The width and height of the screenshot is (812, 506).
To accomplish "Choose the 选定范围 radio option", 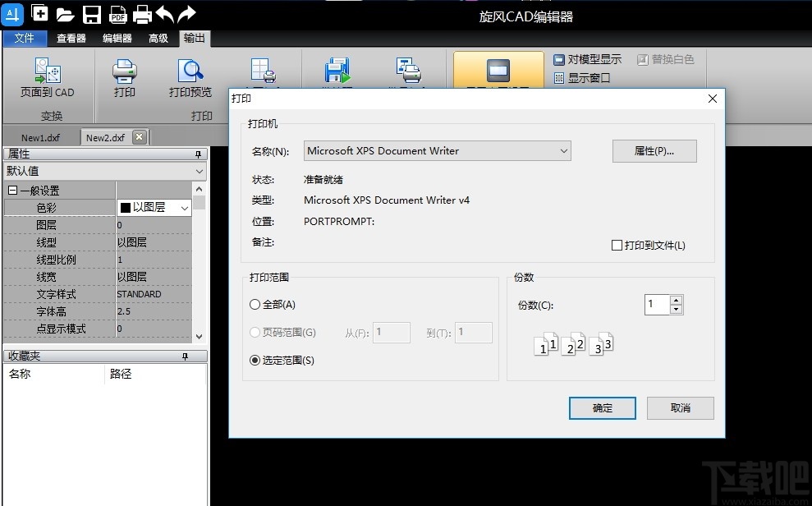I will 256,359.
